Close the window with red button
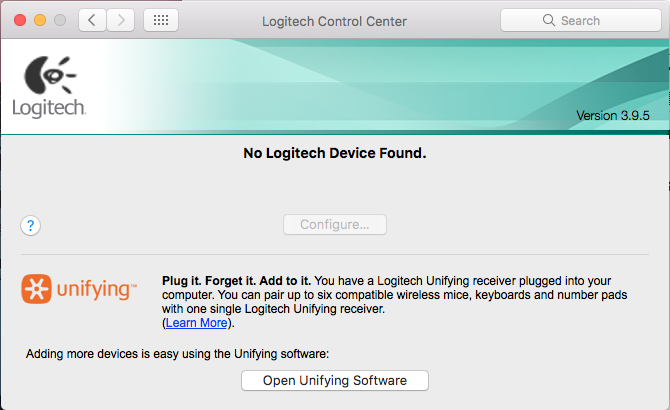The height and width of the screenshot is (410, 670). 18,20
